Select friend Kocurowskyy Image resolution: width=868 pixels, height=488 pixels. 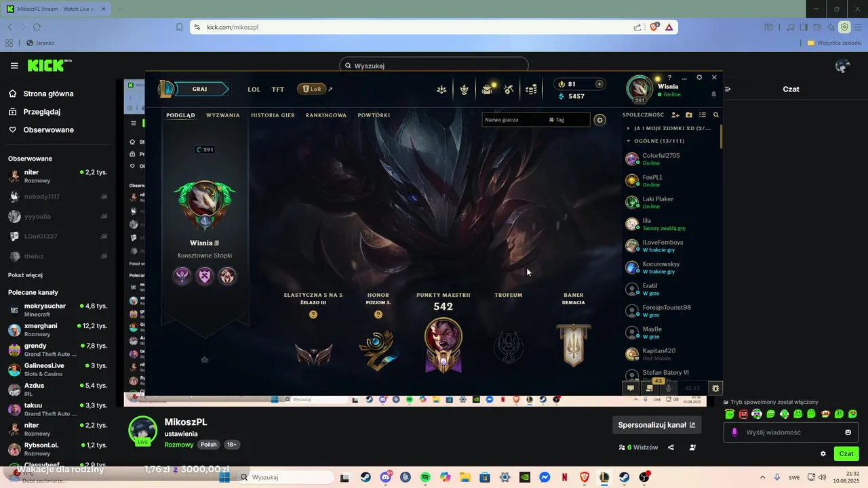pos(671,267)
